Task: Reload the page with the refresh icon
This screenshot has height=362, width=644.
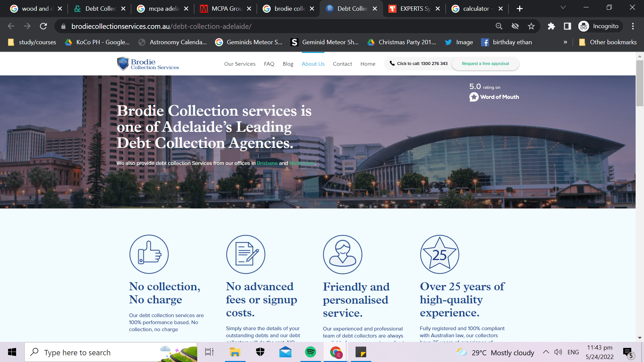Action: 43,26
